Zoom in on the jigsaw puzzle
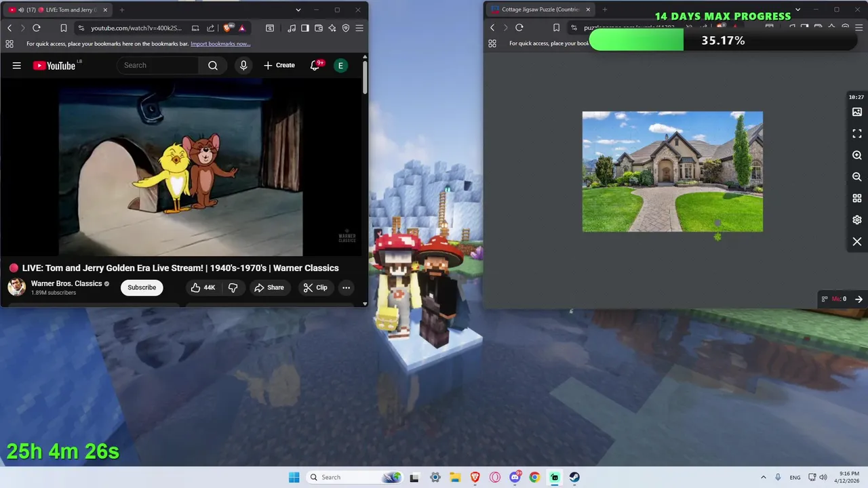The width and height of the screenshot is (868, 488). [857, 155]
